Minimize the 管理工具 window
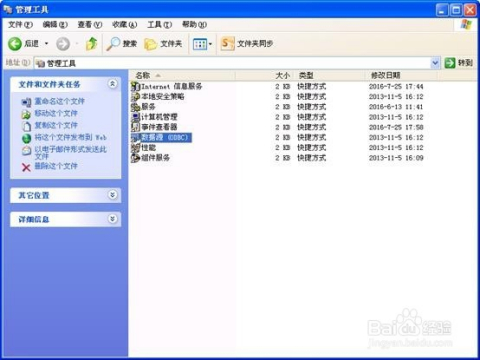This screenshot has height=360, width=480. [x=442, y=10]
